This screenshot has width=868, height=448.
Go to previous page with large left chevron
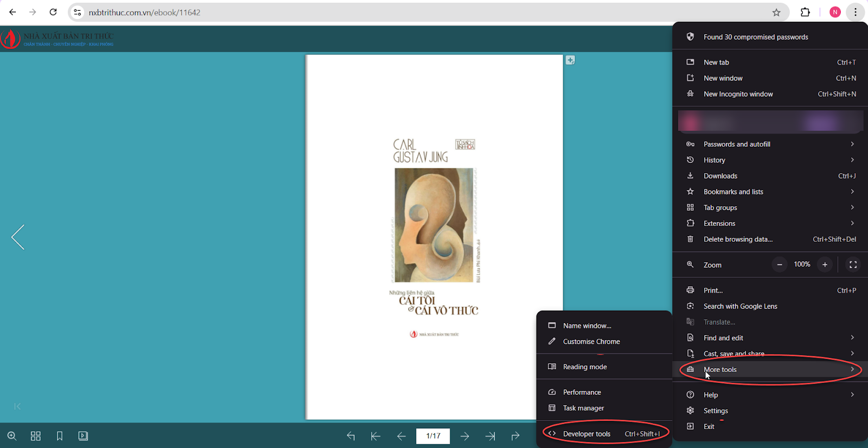point(18,237)
